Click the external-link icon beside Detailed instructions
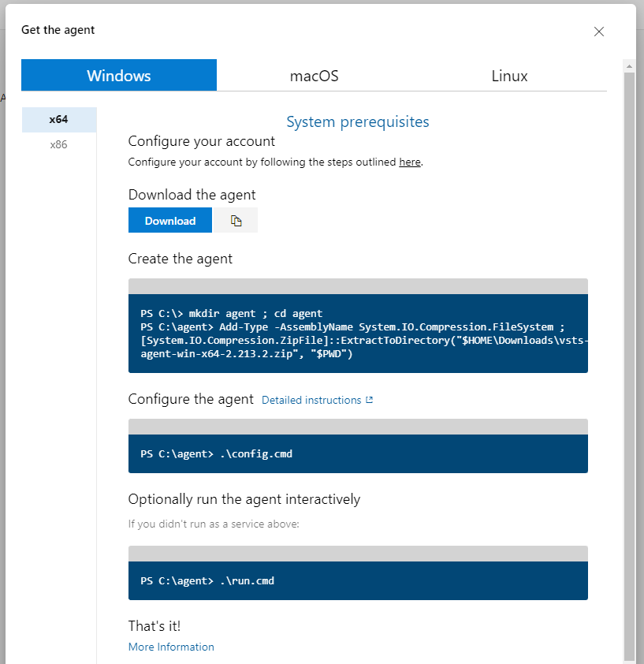 (370, 400)
